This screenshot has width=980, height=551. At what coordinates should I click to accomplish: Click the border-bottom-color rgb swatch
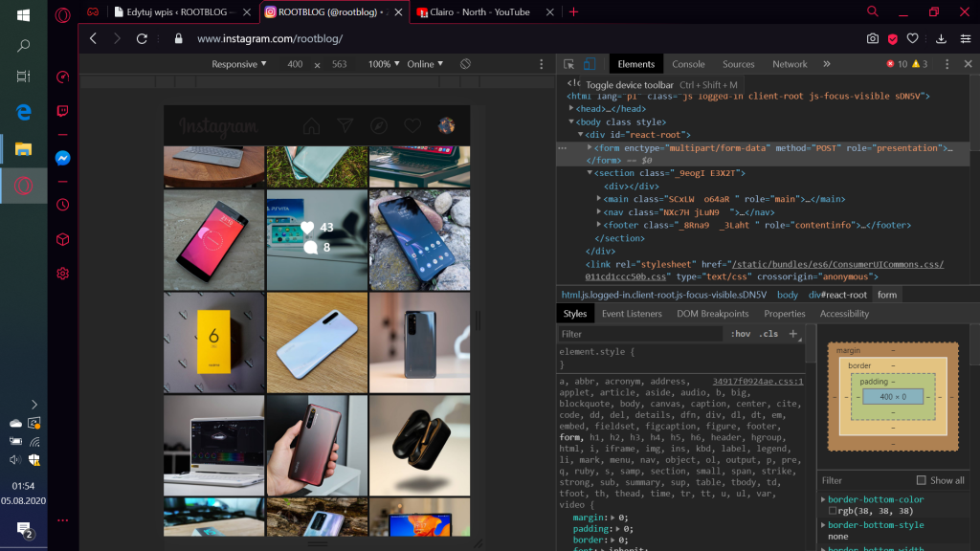[833, 512]
